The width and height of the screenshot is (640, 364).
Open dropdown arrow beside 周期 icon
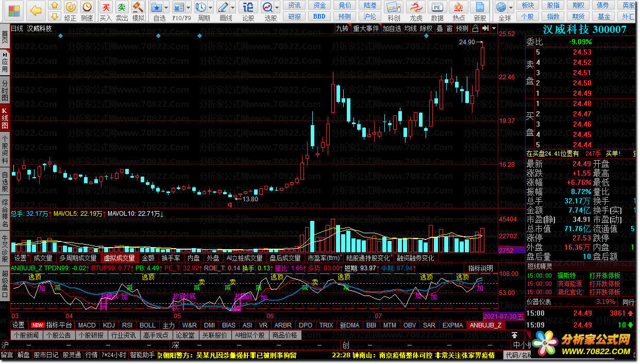211,8
